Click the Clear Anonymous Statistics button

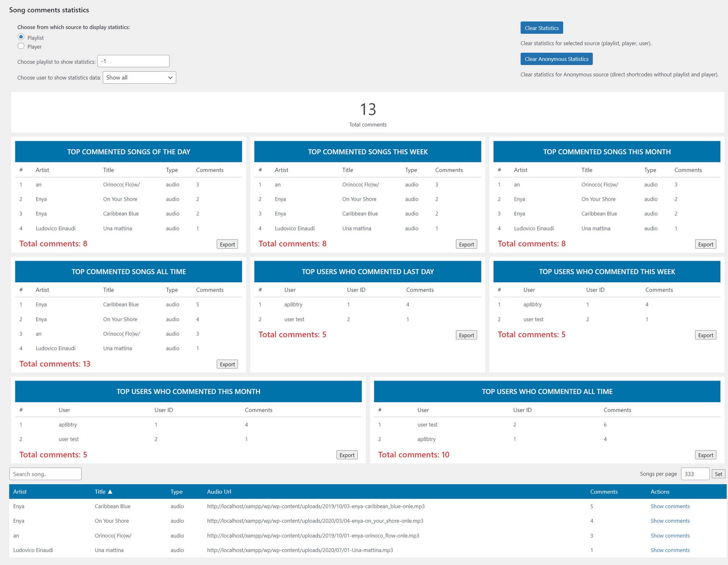(556, 59)
